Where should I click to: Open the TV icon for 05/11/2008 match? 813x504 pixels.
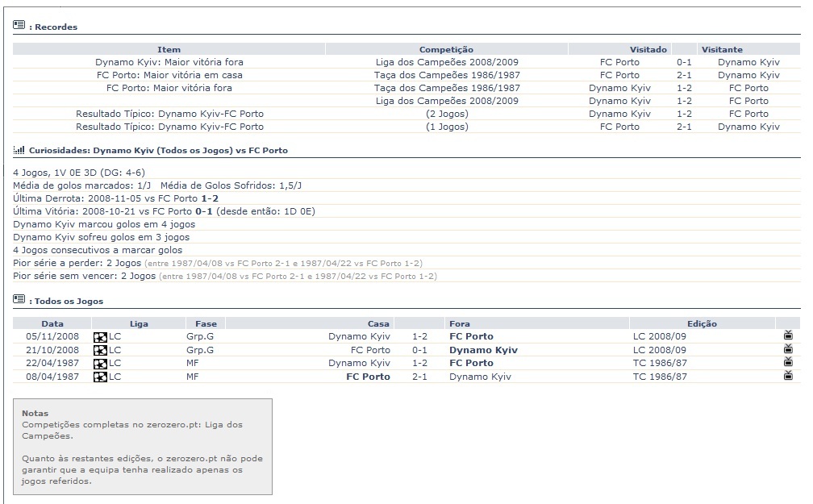(788, 335)
